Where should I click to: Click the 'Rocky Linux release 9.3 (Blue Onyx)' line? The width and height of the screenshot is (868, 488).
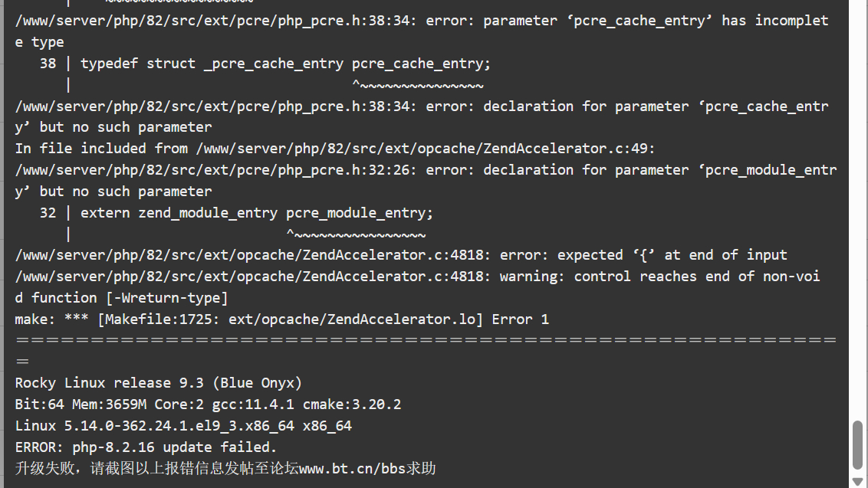pos(158,383)
